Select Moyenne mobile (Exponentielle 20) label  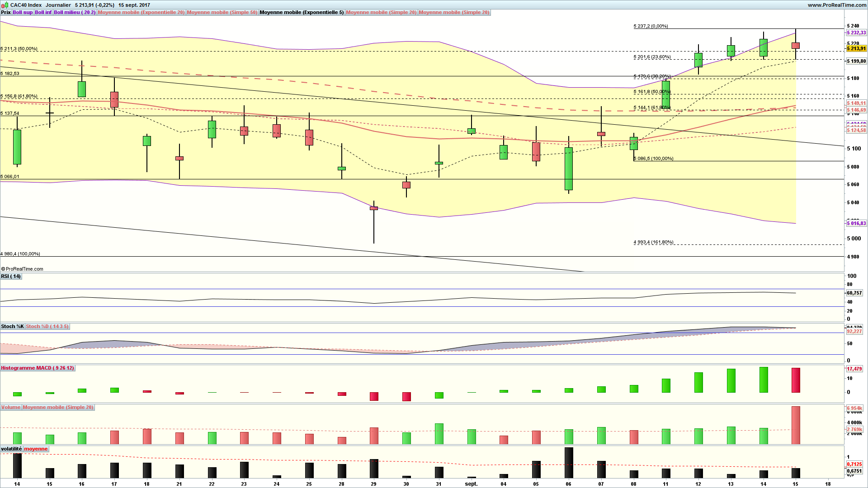pos(141,12)
